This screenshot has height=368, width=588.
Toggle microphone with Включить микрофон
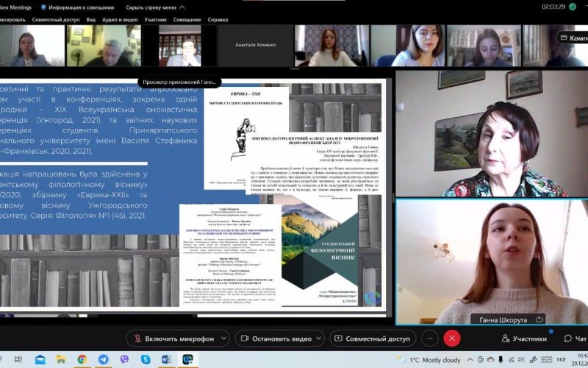click(x=176, y=339)
